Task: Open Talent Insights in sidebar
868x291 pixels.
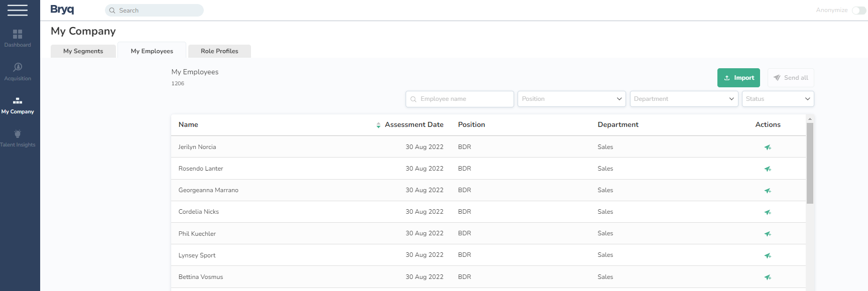Action: pyautogui.click(x=18, y=138)
